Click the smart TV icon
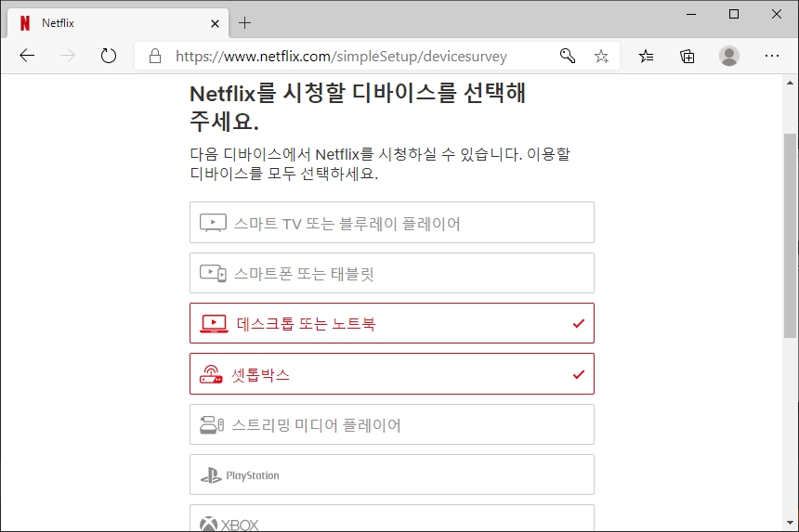 [213, 223]
